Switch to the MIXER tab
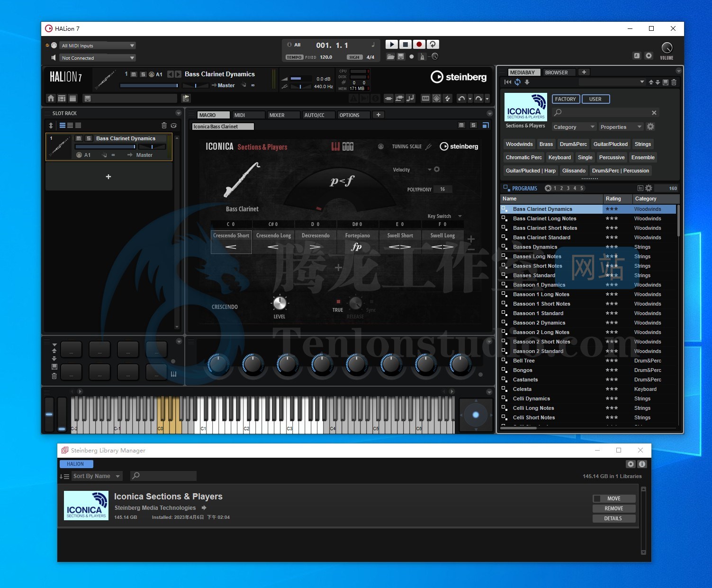Image resolution: width=712 pixels, height=588 pixels. [x=283, y=115]
